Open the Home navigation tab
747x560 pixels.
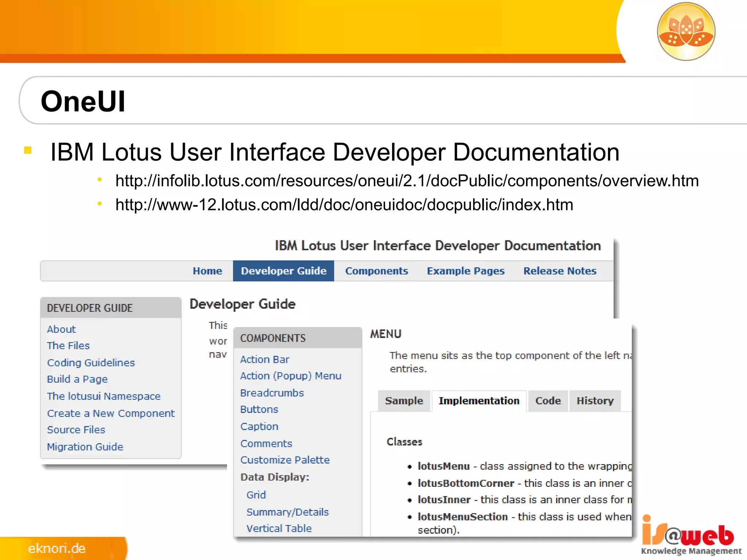207,271
